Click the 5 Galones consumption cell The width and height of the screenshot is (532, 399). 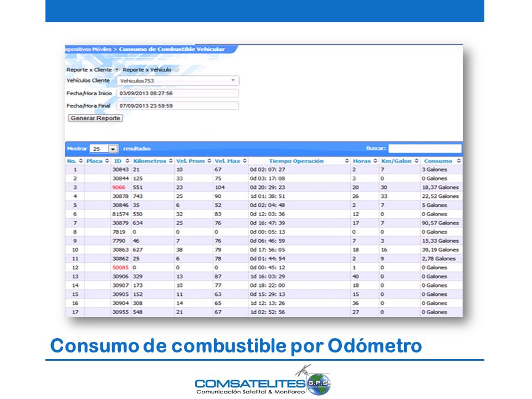pyautogui.click(x=434, y=205)
